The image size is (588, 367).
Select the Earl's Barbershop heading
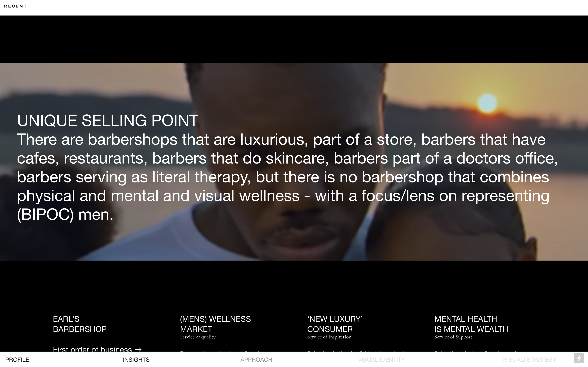click(80, 324)
